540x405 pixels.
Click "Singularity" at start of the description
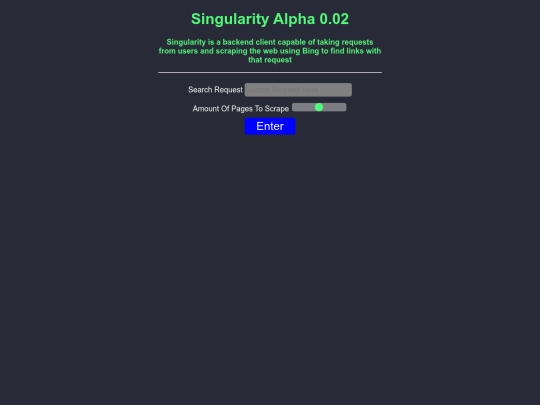point(186,42)
